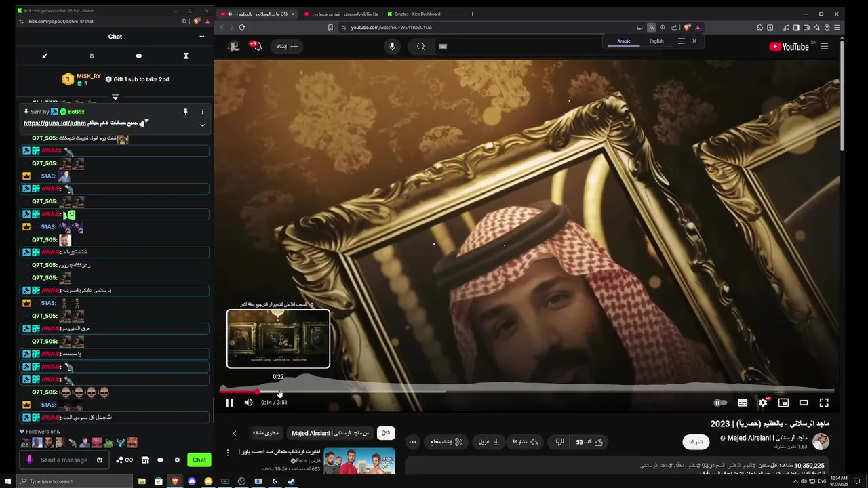
Task: Create a clip of video
Action: [x=447, y=442]
